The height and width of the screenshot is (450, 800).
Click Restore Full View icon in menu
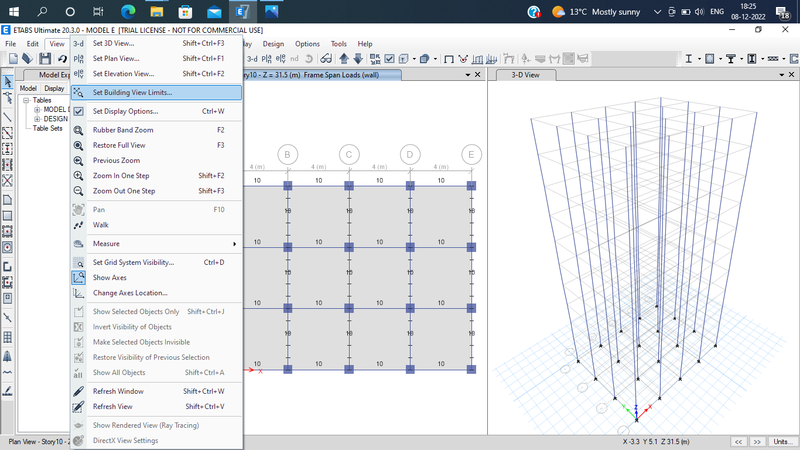tap(78, 145)
